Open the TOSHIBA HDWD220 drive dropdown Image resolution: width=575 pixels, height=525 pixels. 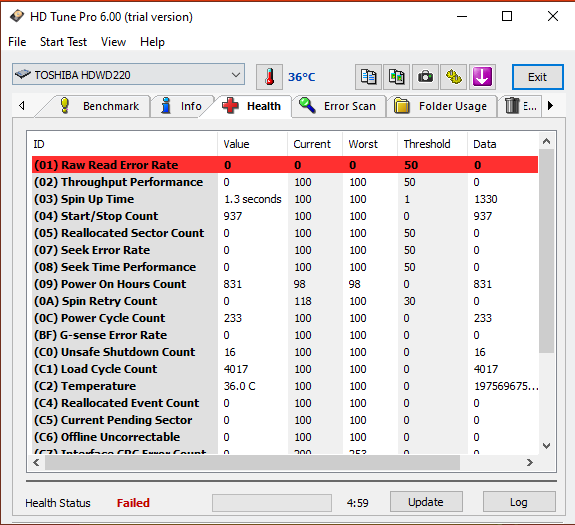[x=128, y=74]
